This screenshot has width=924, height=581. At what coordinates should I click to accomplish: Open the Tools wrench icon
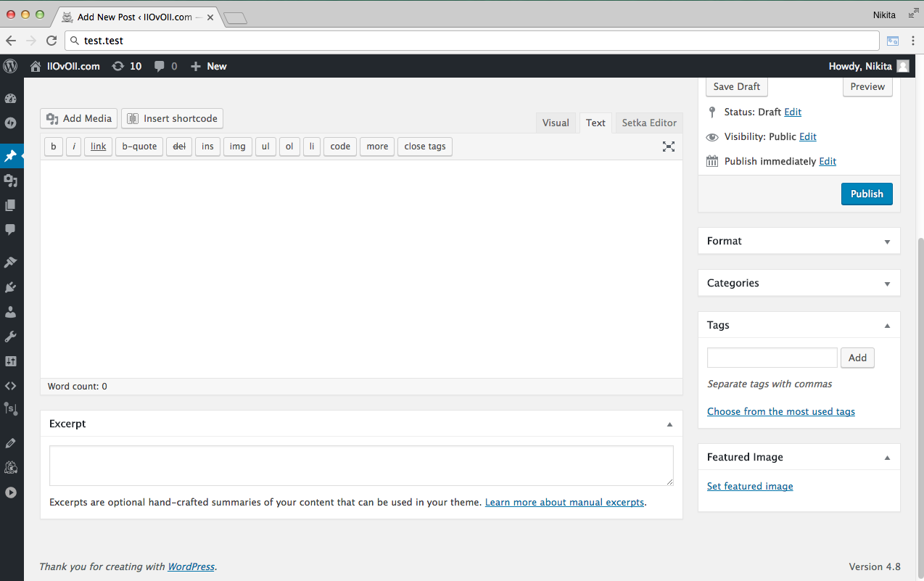pos(11,337)
